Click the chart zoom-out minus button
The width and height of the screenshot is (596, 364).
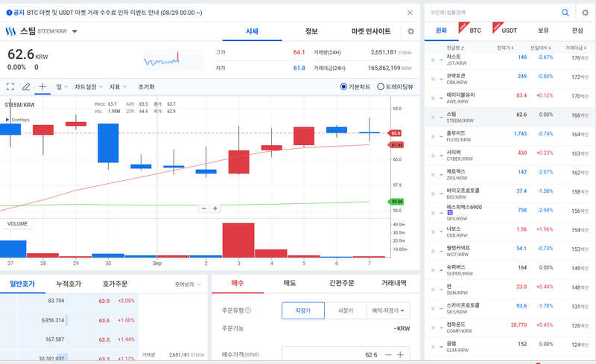[x=204, y=208]
